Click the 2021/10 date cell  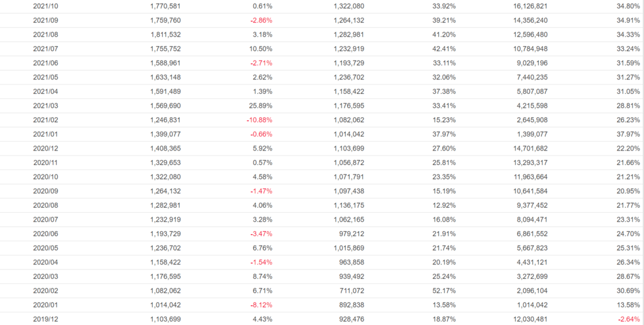[x=45, y=6]
